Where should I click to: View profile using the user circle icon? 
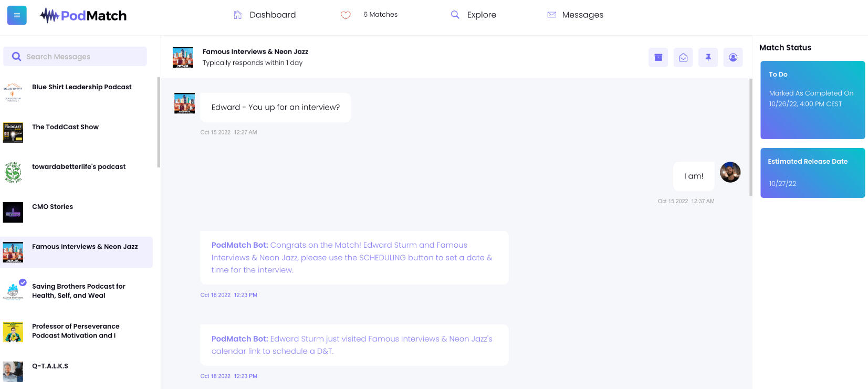733,57
